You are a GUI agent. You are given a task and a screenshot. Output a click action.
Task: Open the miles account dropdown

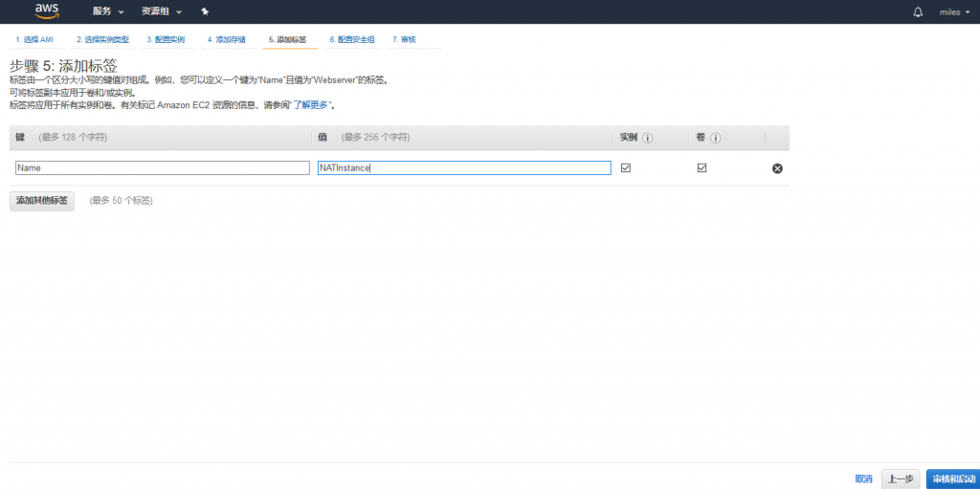954,11
